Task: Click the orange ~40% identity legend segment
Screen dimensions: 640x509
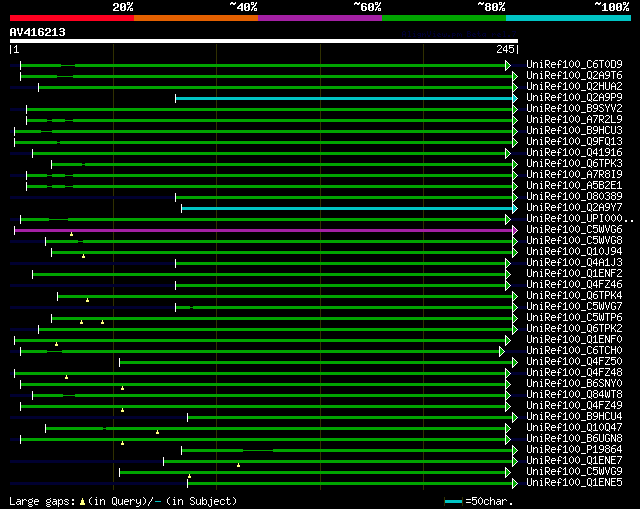Action: tap(196, 18)
